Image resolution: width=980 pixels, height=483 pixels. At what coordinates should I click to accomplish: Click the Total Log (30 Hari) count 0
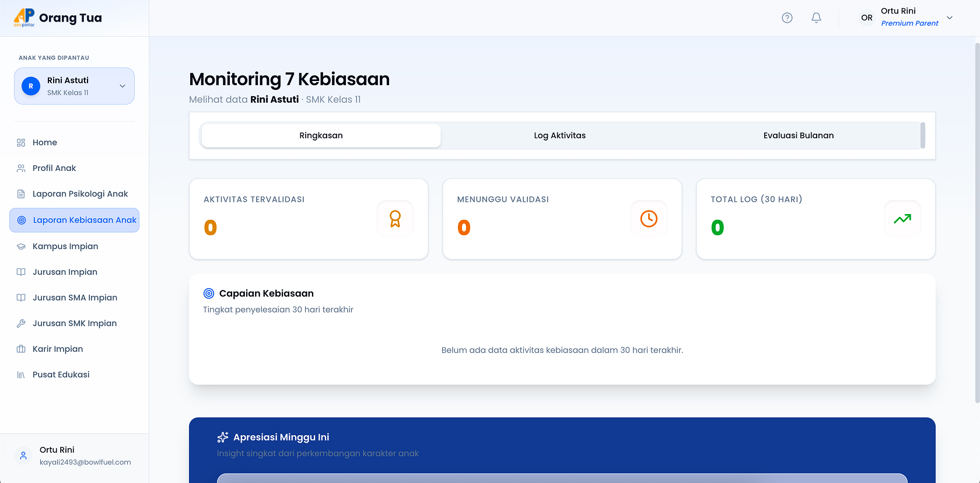pyautogui.click(x=717, y=228)
